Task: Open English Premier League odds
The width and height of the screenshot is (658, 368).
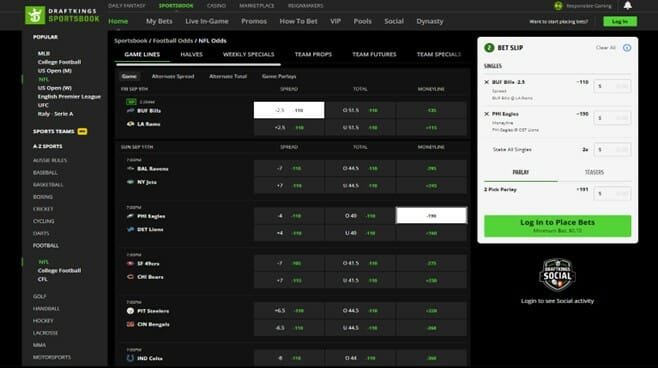Action: [69, 97]
